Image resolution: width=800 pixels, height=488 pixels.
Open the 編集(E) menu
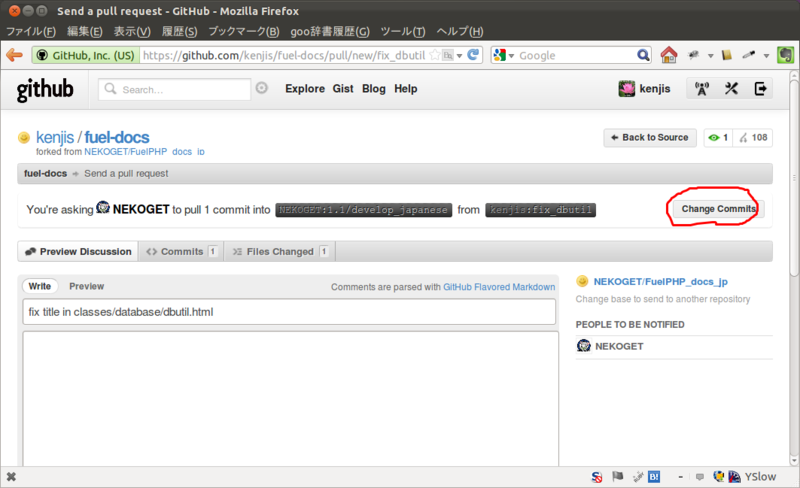pos(85,32)
